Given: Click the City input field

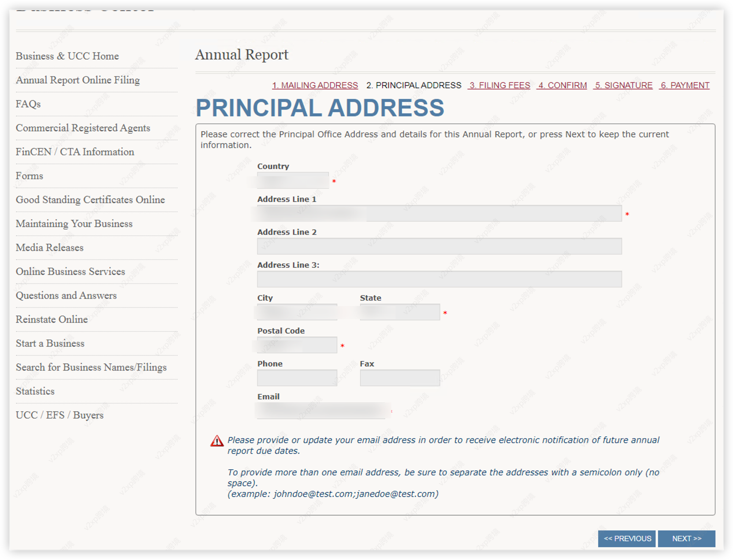Looking at the screenshot, I should pyautogui.click(x=297, y=312).
